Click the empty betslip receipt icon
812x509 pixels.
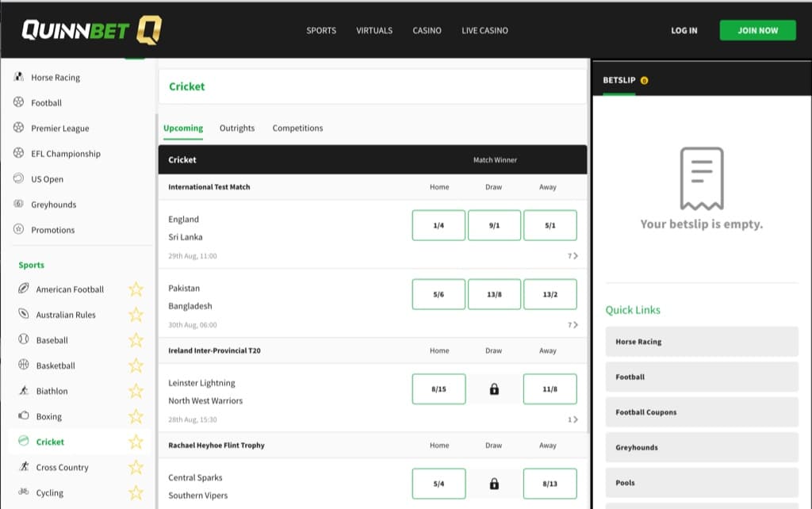702,178
